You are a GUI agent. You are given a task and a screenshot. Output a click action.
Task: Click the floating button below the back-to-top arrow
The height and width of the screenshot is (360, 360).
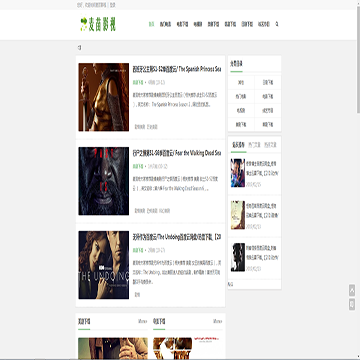coord(352,304)
